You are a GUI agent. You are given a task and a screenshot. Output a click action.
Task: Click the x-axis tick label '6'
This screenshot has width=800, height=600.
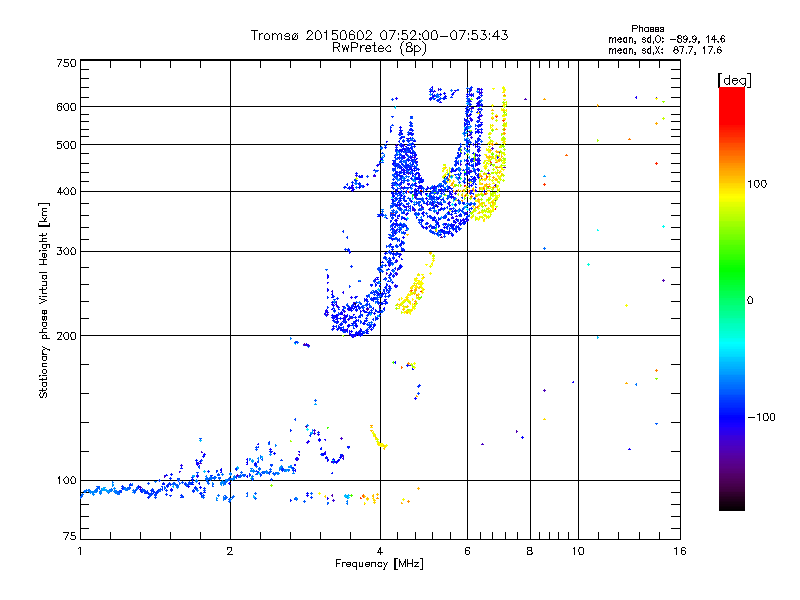pos(467,551)
